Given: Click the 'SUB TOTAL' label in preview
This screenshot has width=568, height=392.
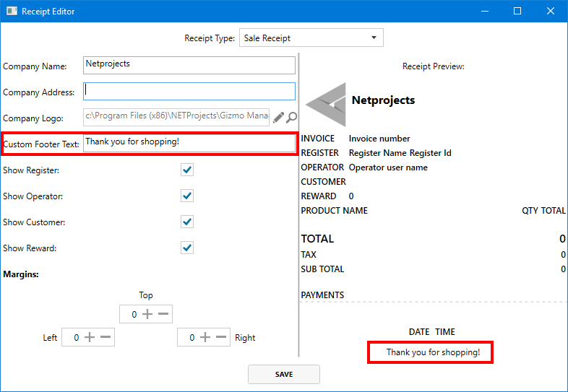Looking at the screenshot, I should (322, 269).
